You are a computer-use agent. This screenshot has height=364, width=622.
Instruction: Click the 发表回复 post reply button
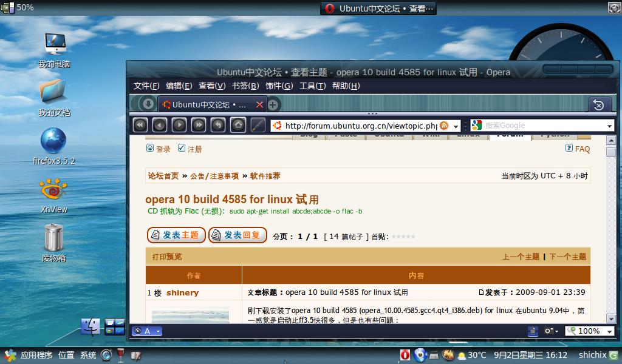238,235
